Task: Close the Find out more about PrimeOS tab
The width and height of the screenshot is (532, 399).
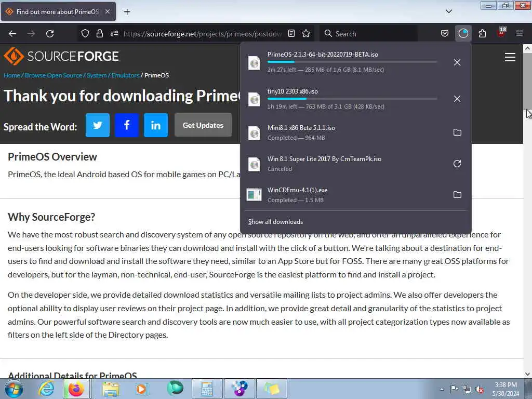Action: [x=107, y=11]
